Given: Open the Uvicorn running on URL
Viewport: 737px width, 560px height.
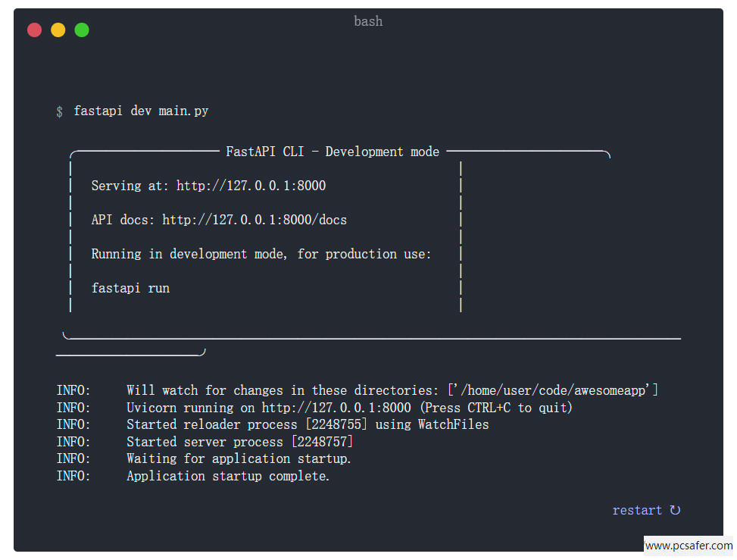Looking at the screenshot, I should tap(336, 408).
